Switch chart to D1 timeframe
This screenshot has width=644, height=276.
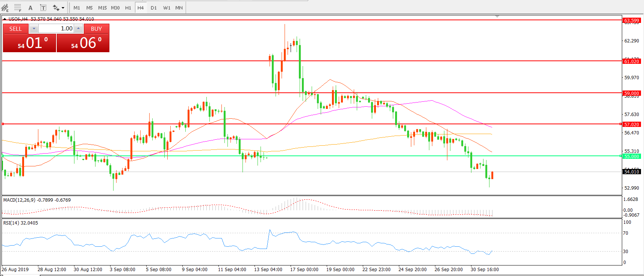[153, 8]
